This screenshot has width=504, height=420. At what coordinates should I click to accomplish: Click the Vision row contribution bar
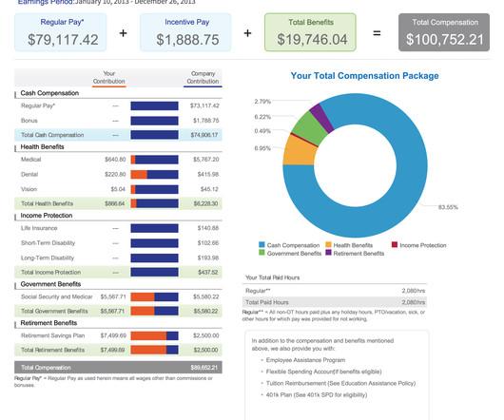[x=154, y=189]
